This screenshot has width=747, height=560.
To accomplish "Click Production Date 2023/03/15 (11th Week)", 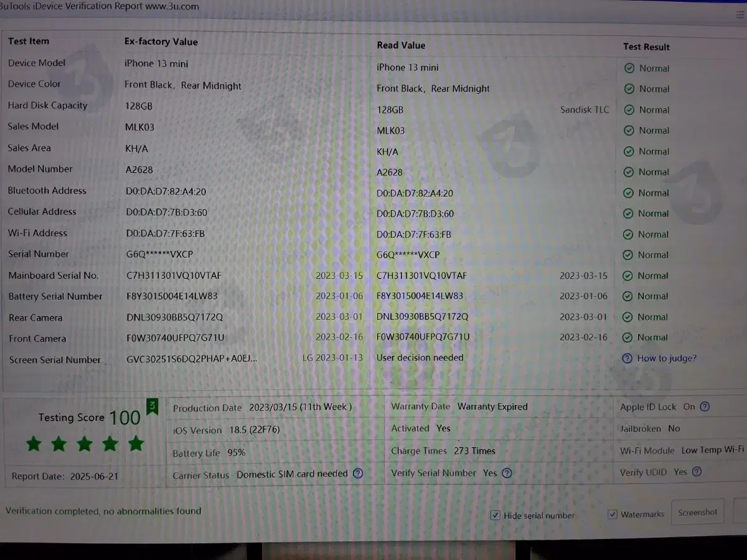I will pyautogui.click(x=300, y=407).
